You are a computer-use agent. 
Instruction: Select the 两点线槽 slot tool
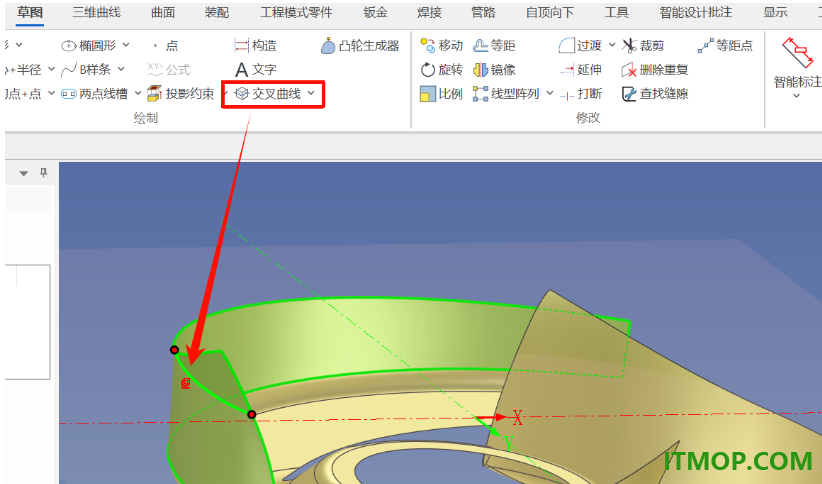[95, 94]
